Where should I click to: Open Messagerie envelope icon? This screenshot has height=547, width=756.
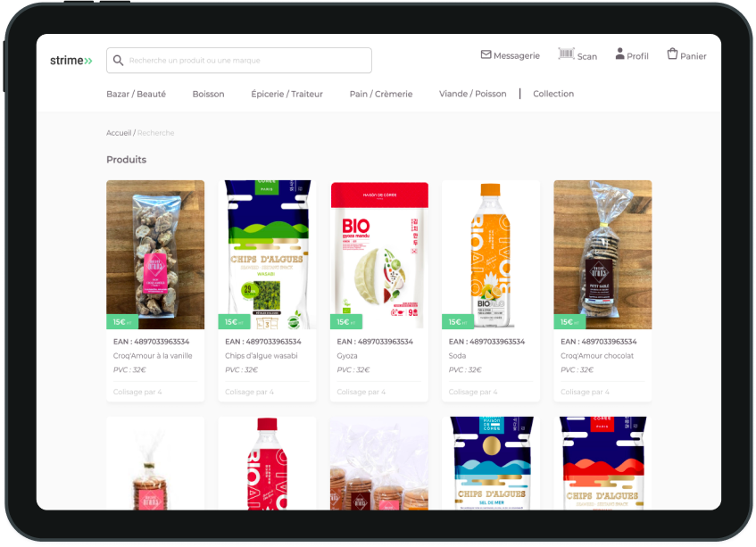point(486,54)
